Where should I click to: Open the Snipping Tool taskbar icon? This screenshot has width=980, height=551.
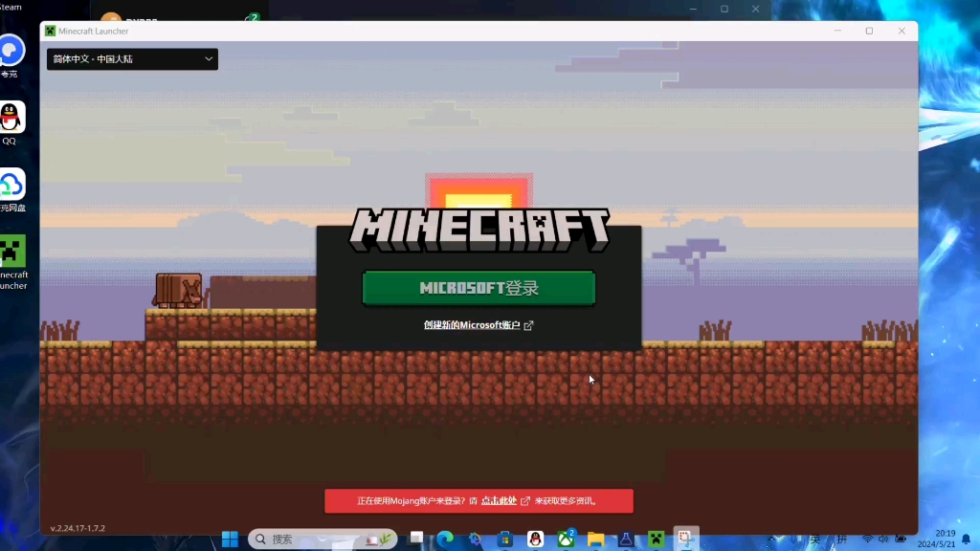click(685, 539)
